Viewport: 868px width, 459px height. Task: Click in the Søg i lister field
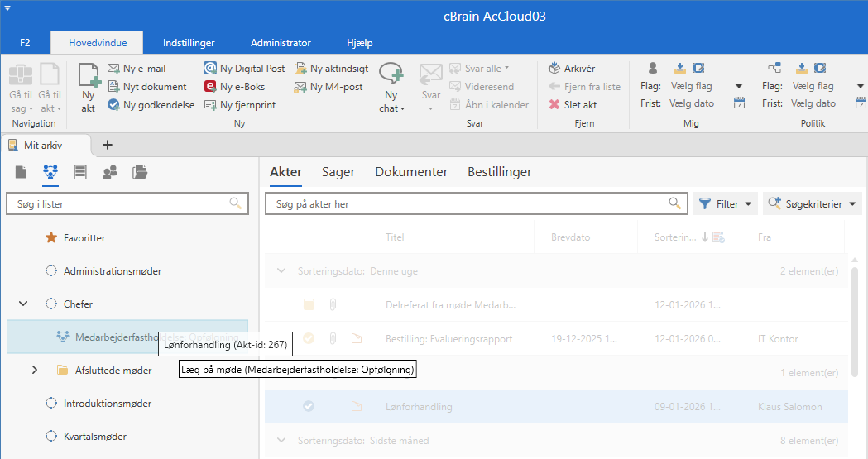(x=127, y=203)
